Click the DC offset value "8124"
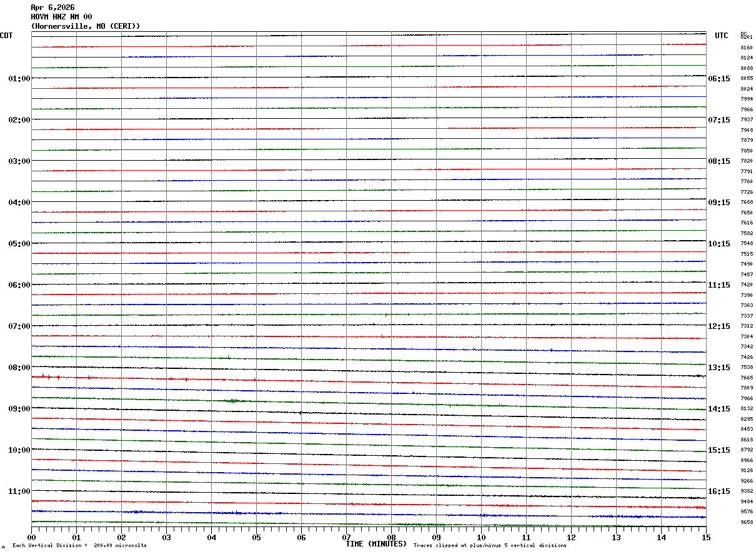 tap(747, 58)
